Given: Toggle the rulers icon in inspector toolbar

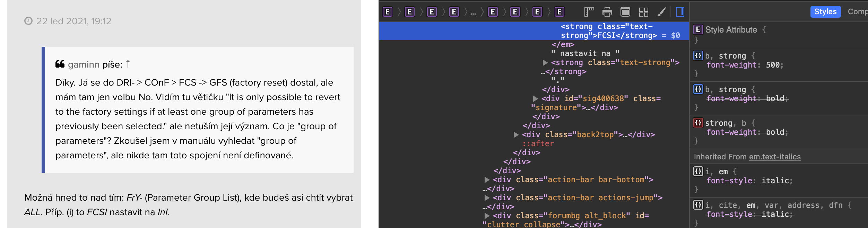Looking at the screenshot, I should click(x=589, y=12).
